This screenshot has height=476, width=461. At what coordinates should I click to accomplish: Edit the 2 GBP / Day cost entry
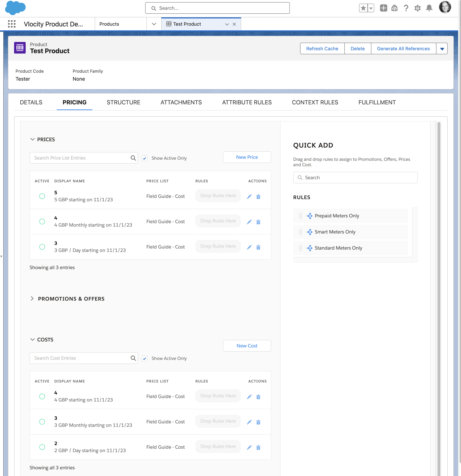coord(249,447)
